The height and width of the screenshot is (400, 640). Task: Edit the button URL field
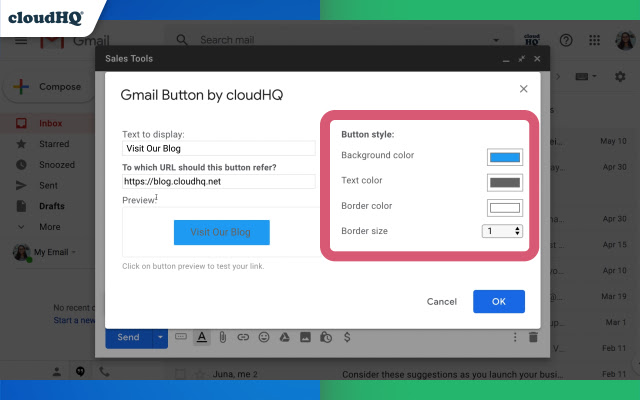tap(218, 182)
